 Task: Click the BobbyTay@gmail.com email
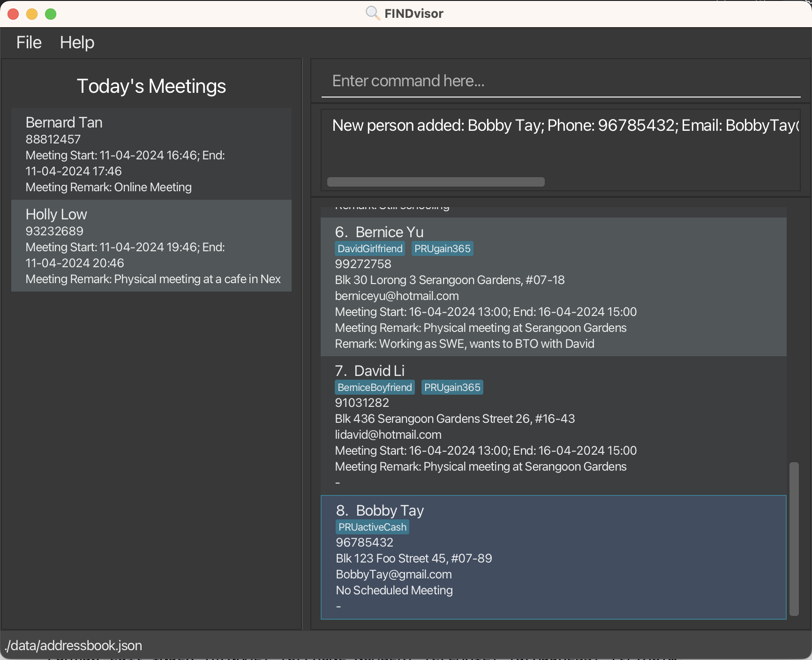coord(394,574)
